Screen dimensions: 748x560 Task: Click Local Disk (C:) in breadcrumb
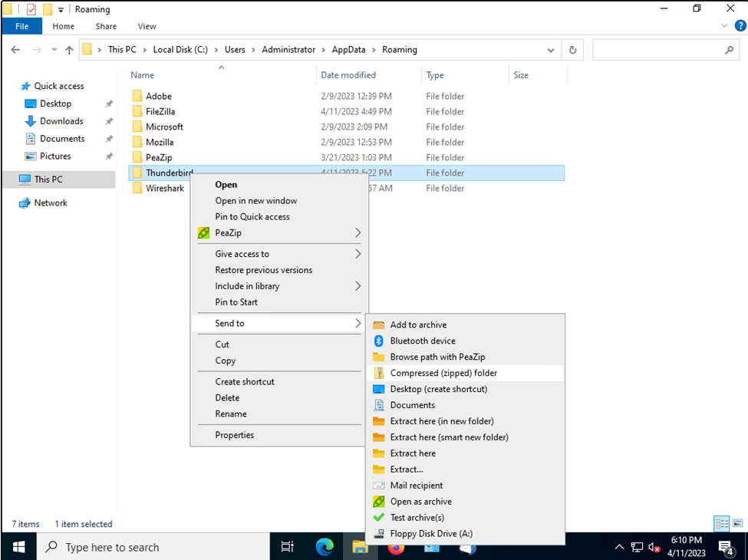click(180, 50)
